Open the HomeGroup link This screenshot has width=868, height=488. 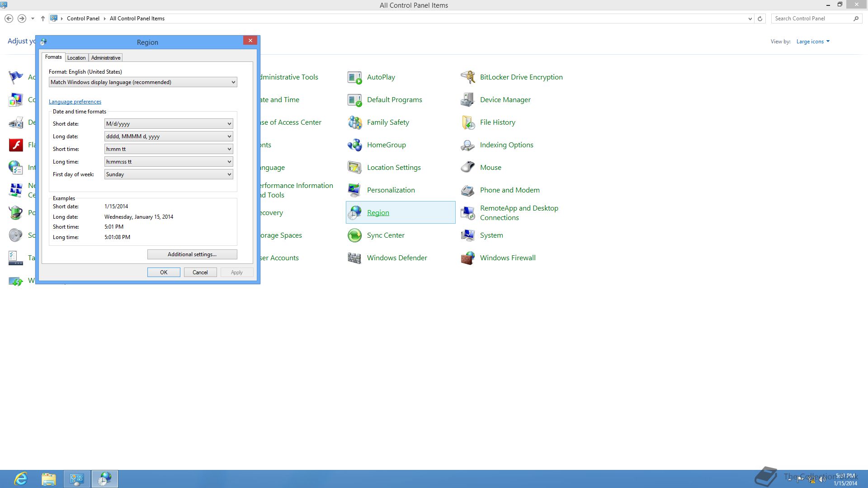pyautogui.click(x=387, y=145)
